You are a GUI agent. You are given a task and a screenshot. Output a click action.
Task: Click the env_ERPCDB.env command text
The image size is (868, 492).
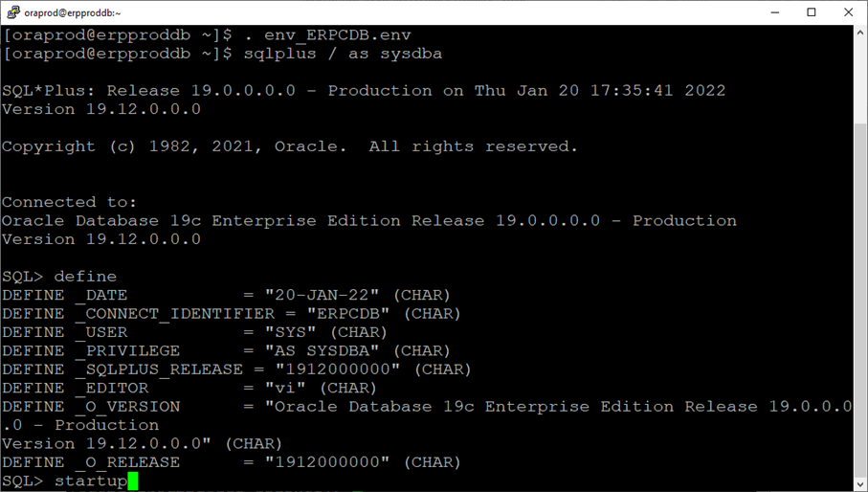tap(343, 35)
